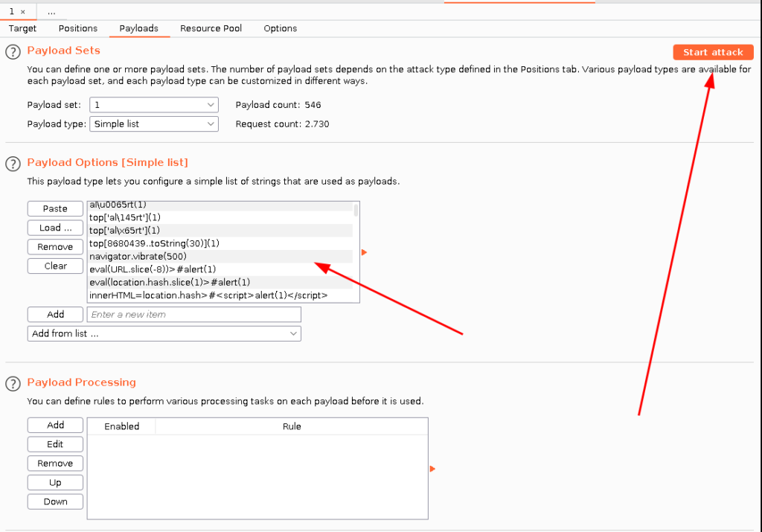Start the attack
Image resolution: width=762 pixels, height=532 pixels.
pos(713,52)
